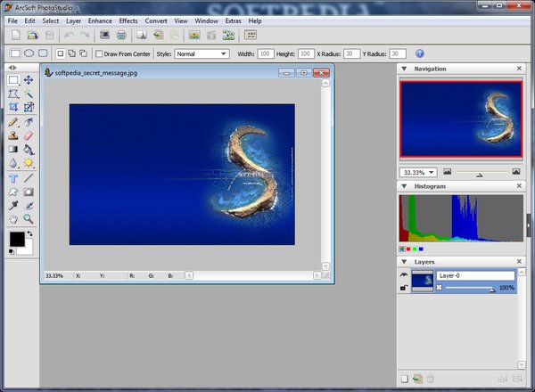Collapse the Histogram panel

pyautogui.click(x=404, y=187)
